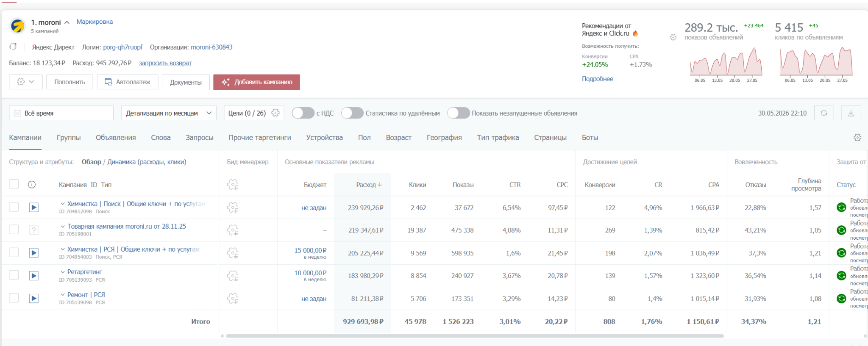
Task: Switch to the Группы tab
Action: [69, 138]
